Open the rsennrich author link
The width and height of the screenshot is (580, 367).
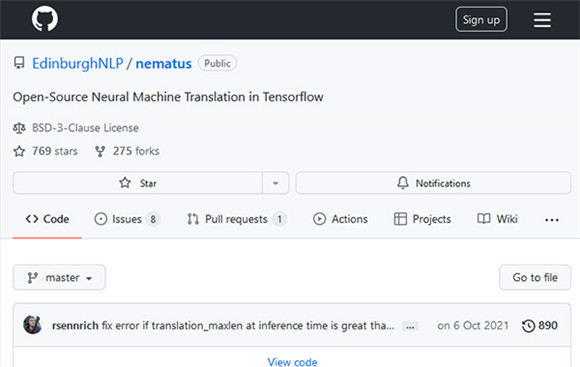[75, 326]
